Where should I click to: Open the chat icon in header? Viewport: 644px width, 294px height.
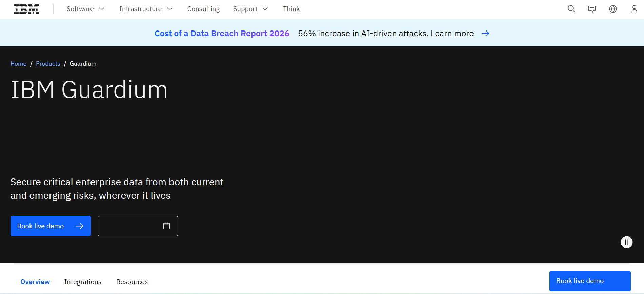tap(592, 9)
